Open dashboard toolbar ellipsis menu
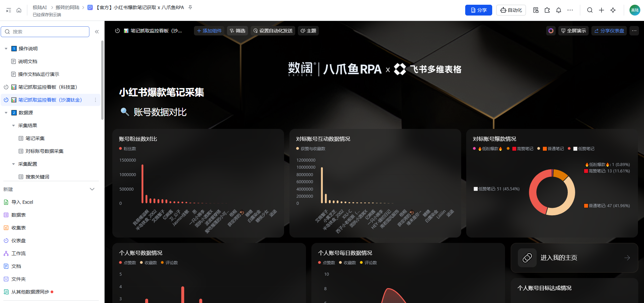Viewport: 644px width, 303px height. click(x=634, y=31)
